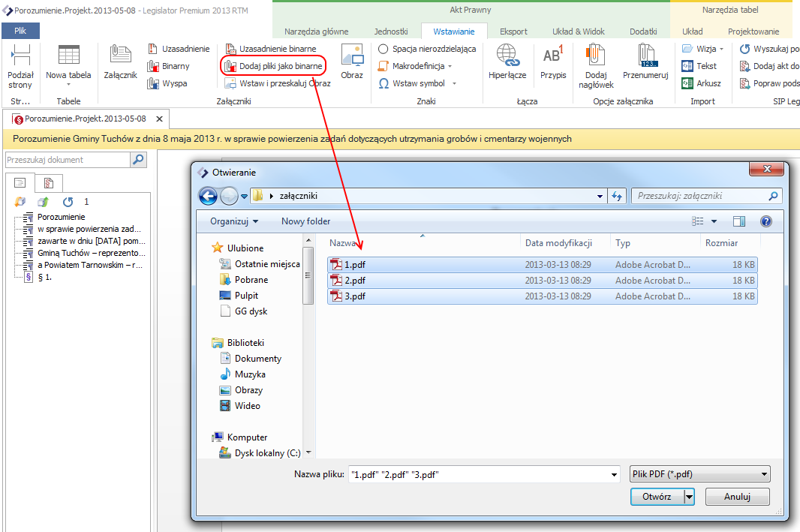The width and height of the screenshot is (800, 532).
Task: Click Dodaj akt do in SIP group
Action: 769,66
